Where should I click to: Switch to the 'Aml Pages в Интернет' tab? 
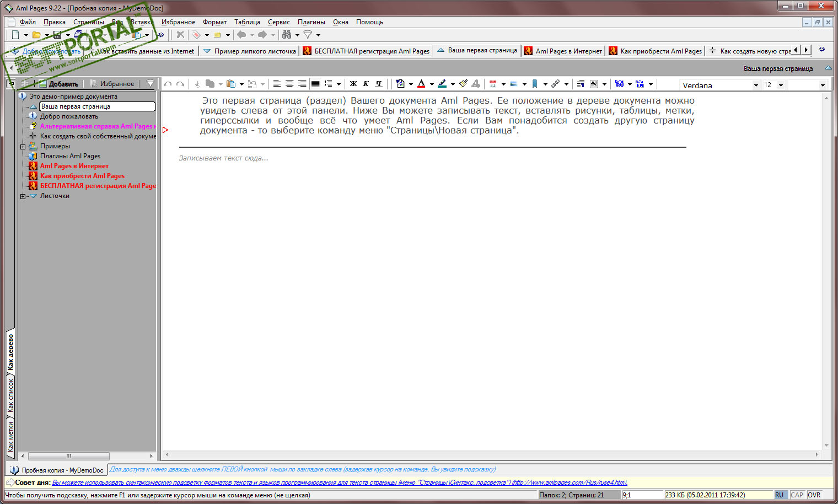click(x=563, y=51)
